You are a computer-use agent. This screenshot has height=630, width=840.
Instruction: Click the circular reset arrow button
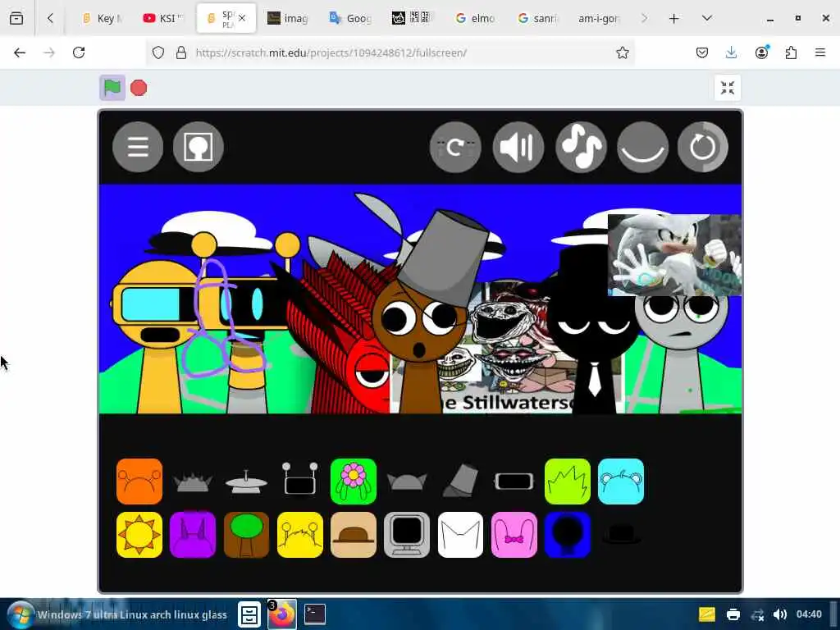[703, 148]
